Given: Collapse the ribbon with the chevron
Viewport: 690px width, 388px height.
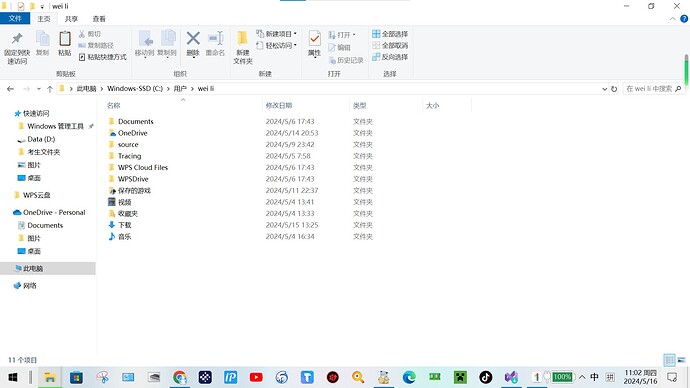Looking at the screenshot, I should pyautogui.click(x=672, y=19).
